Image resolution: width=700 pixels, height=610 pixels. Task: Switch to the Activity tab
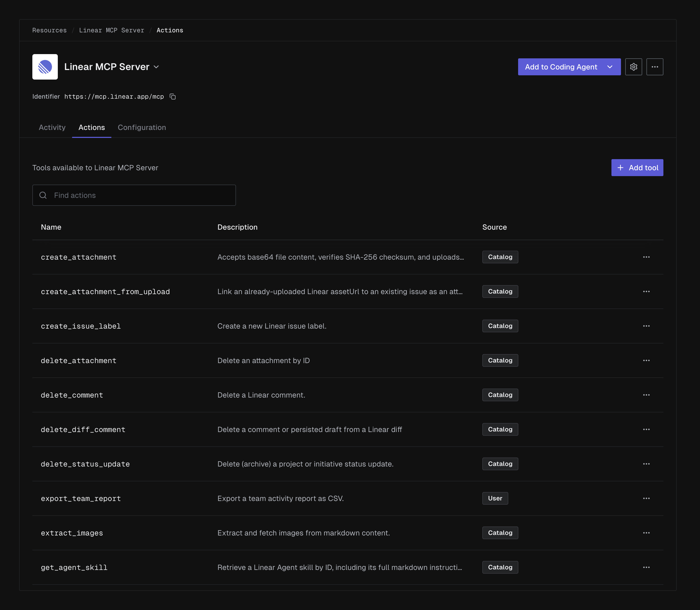[52, 127]
